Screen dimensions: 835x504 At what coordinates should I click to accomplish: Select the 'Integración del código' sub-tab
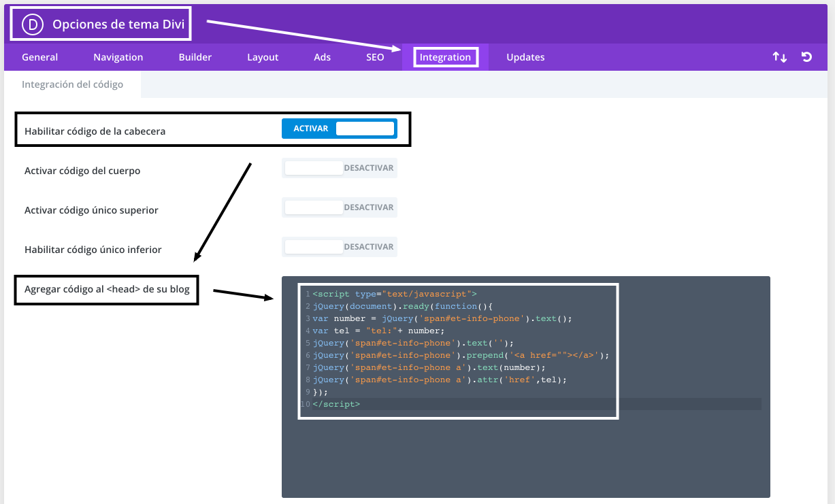point(72,85)
